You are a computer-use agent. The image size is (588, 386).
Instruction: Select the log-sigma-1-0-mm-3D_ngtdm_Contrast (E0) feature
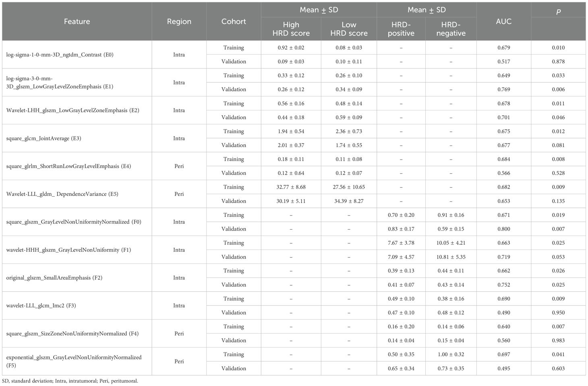[60, 54]
